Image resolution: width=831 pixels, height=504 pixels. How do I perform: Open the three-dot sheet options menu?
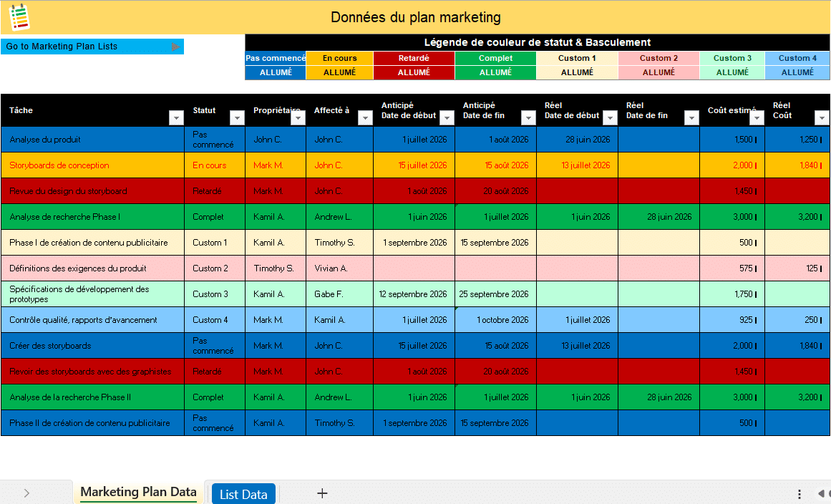[800, 494]
